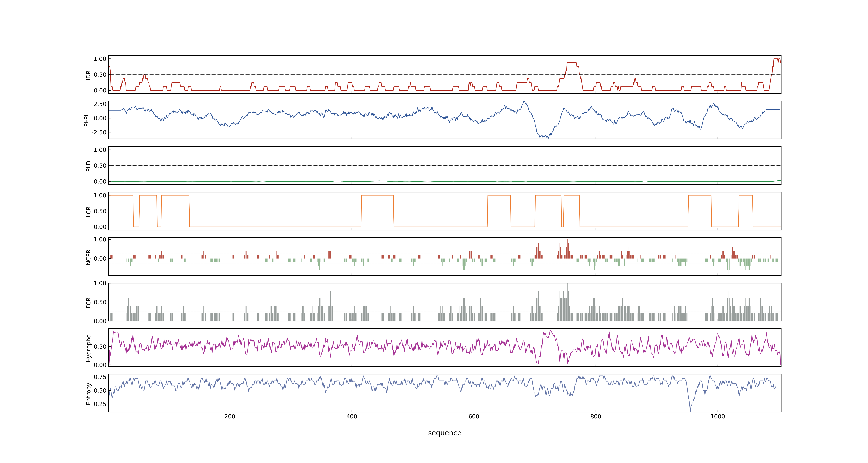Screen dimensions: 868x463
Task: Click the LCR y-axis label
Action: [x=88, y=211]
